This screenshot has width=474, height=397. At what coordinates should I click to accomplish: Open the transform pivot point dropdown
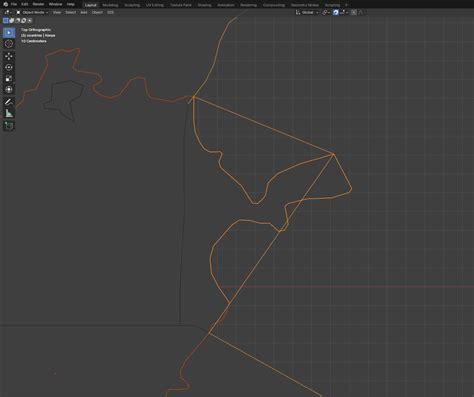(x=326, y=12)
